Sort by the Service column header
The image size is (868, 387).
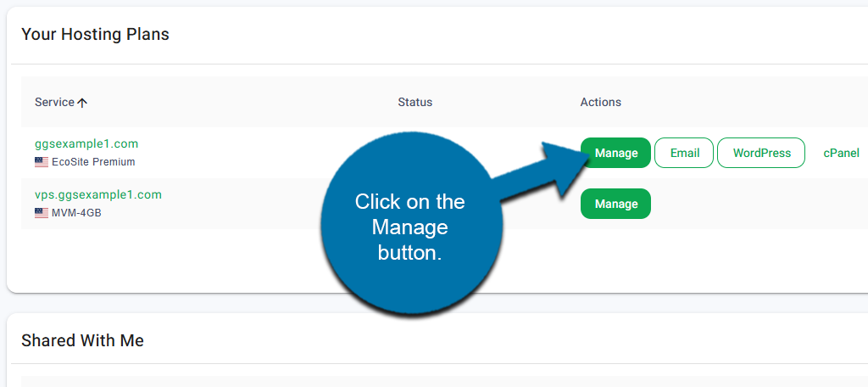coord(54,102)
